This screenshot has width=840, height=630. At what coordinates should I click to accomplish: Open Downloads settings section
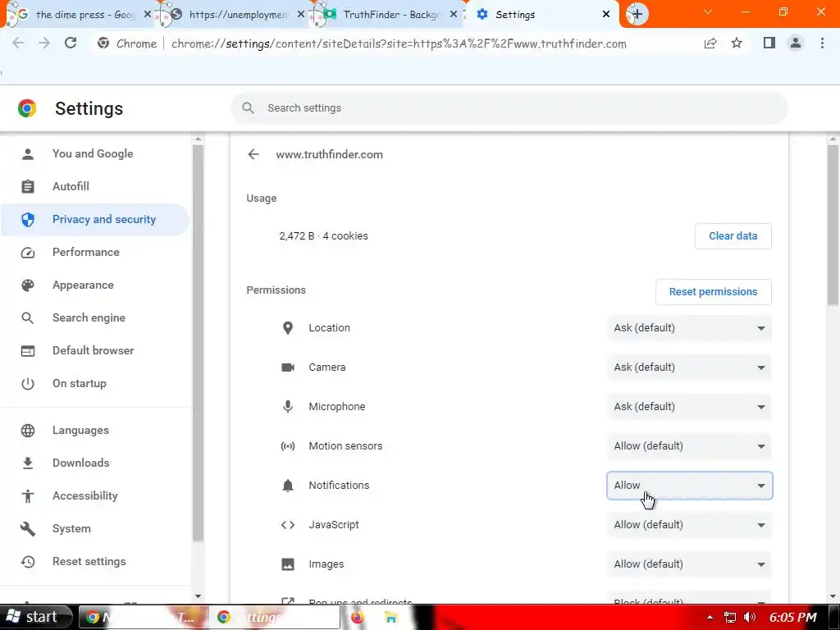click(x=95, y=463)
